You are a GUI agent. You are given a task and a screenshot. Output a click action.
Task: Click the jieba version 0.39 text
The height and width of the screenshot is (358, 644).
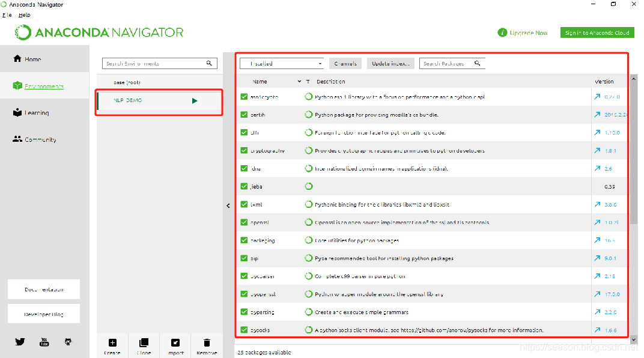pyautogui.click(x=610, y=186)
